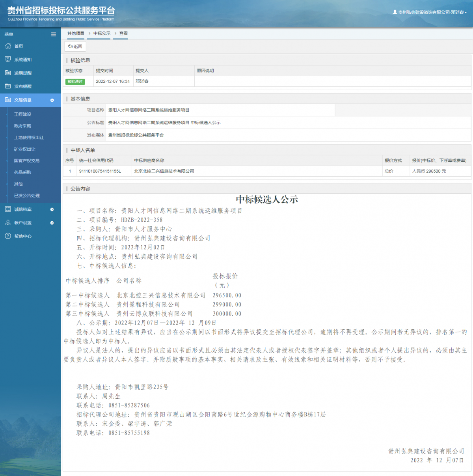The width and height of the screenshot is (473, 476).
Task: Click 发布媒体 value 贵州省招标投标公共服务平台
Action: 136,135
